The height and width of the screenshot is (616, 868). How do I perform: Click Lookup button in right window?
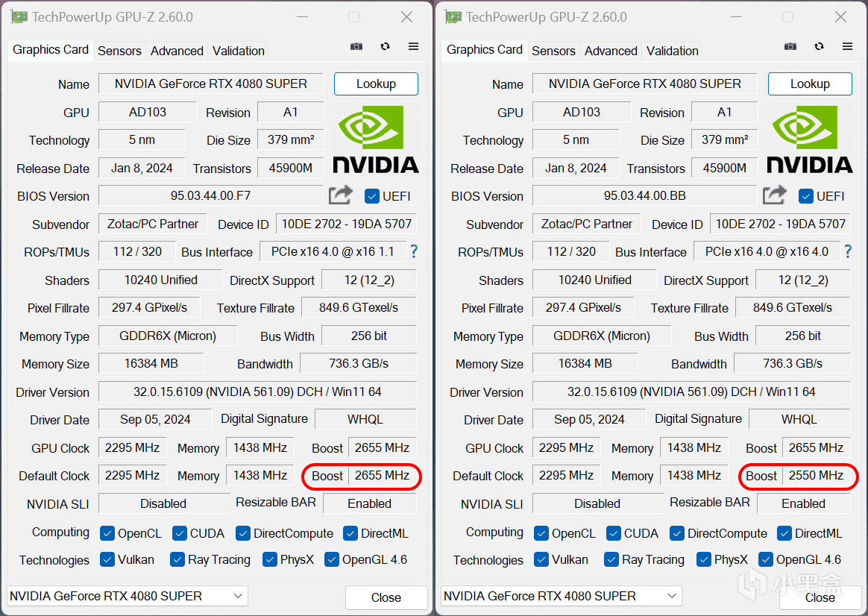click(810, 84)
